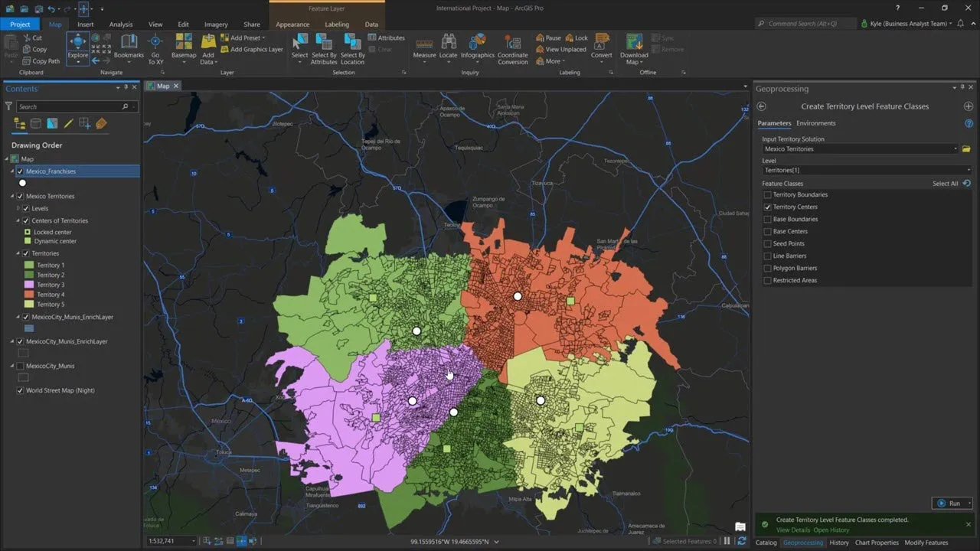980x551 pixels.
Task: Open the notifications bell icon
Action: [960, 24]
